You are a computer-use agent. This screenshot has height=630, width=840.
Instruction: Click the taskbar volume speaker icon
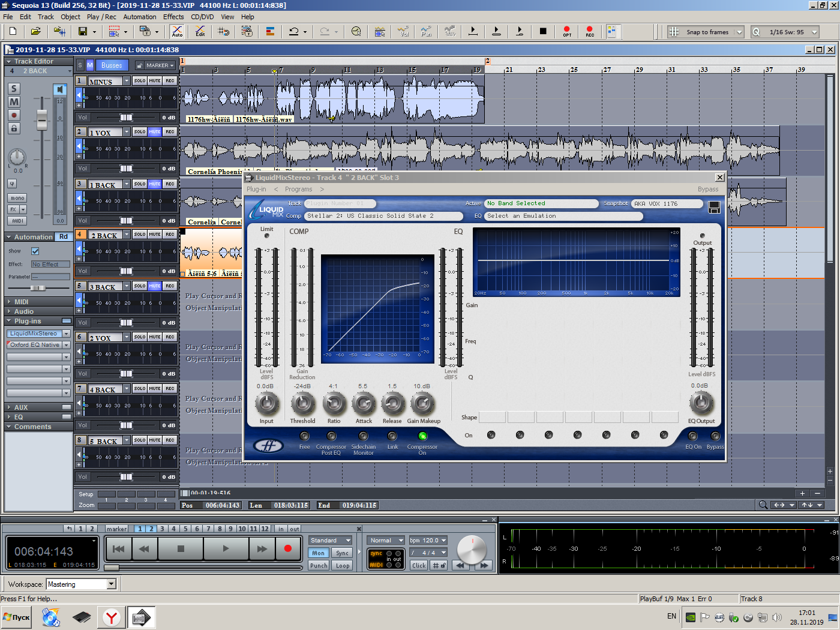(777, 617)
